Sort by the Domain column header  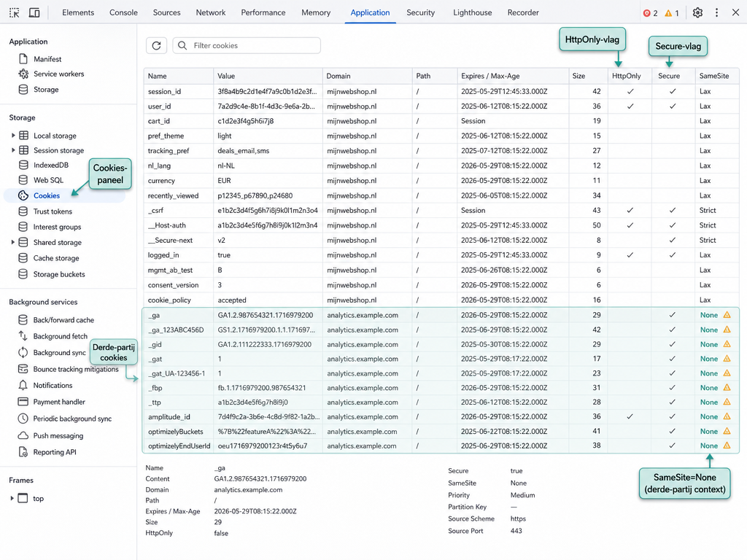[x=368, y=76]
